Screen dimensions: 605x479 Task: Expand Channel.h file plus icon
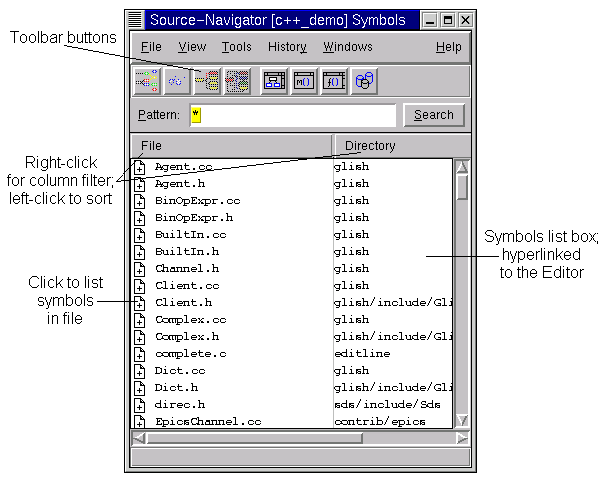[x=139, y=269]
